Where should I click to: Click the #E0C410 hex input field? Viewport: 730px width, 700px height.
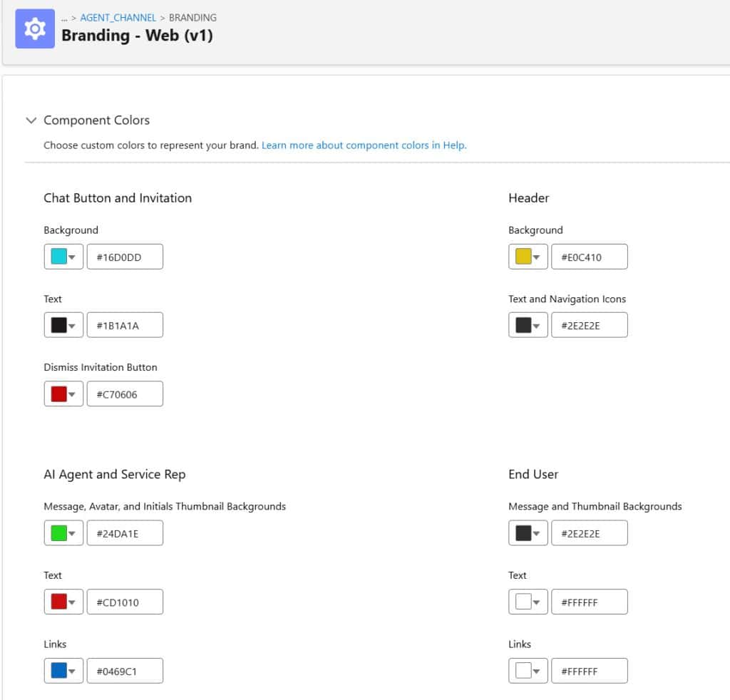590,257
